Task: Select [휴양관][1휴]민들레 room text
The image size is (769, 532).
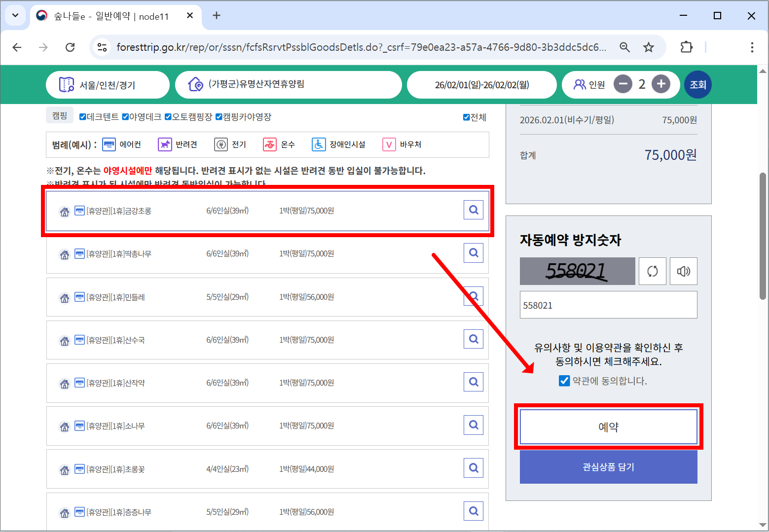Action: [116, 297]
